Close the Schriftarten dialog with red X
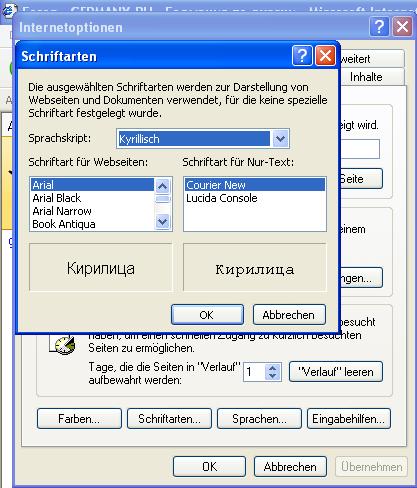 point(325,56)
